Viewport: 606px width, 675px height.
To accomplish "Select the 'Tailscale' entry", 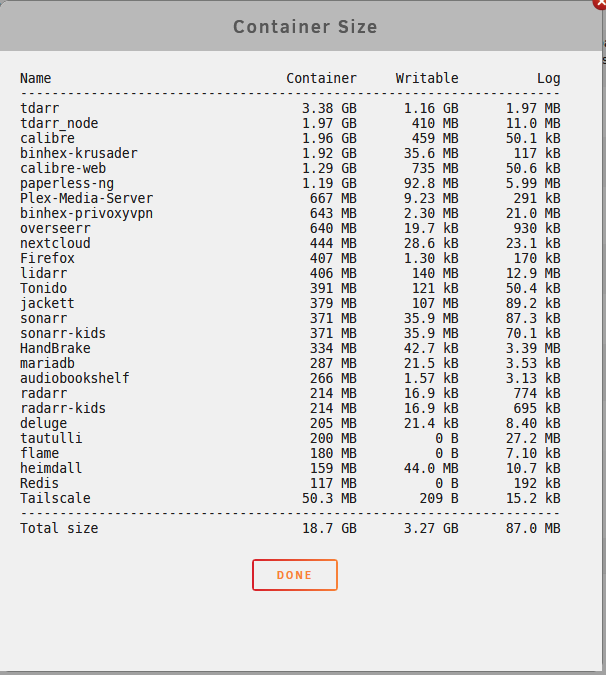I will click(55, 499).
